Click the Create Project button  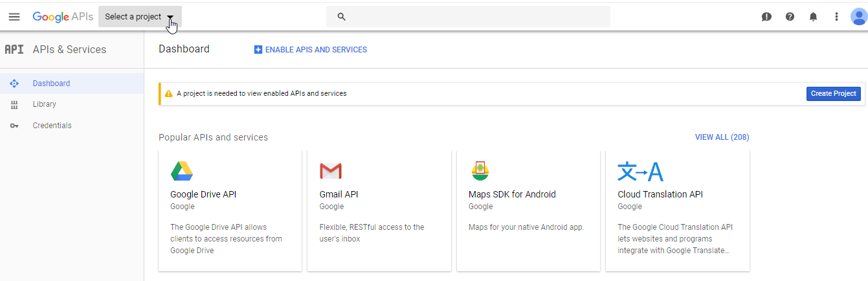834,93
